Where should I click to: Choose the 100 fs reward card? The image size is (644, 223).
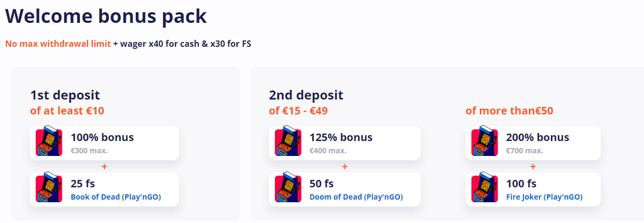point(533,189)
